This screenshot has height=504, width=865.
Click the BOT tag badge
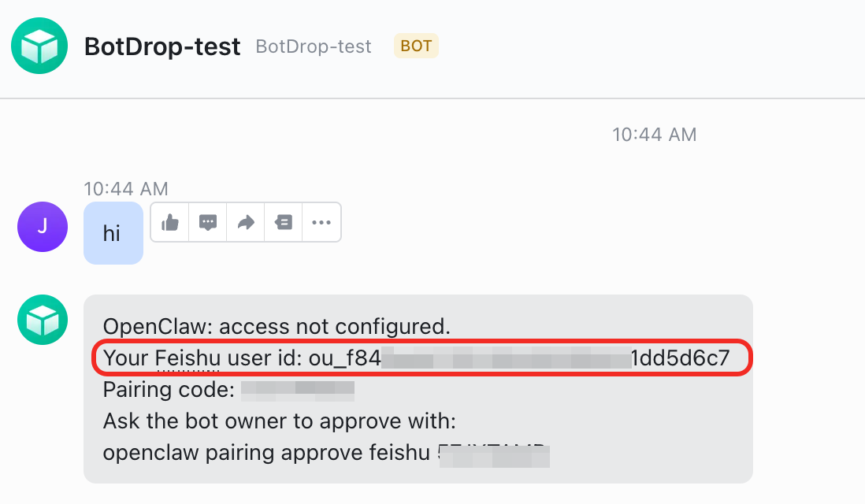(x=416, y=46)
